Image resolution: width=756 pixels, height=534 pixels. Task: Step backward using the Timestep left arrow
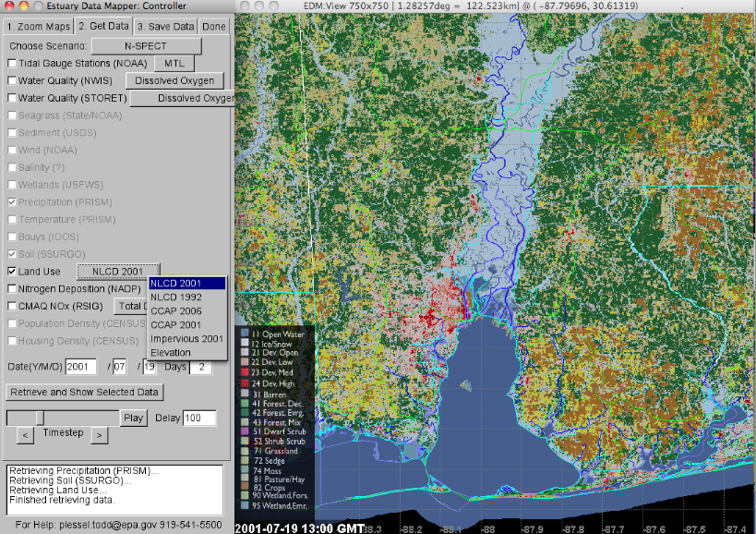tap(23, 435)
